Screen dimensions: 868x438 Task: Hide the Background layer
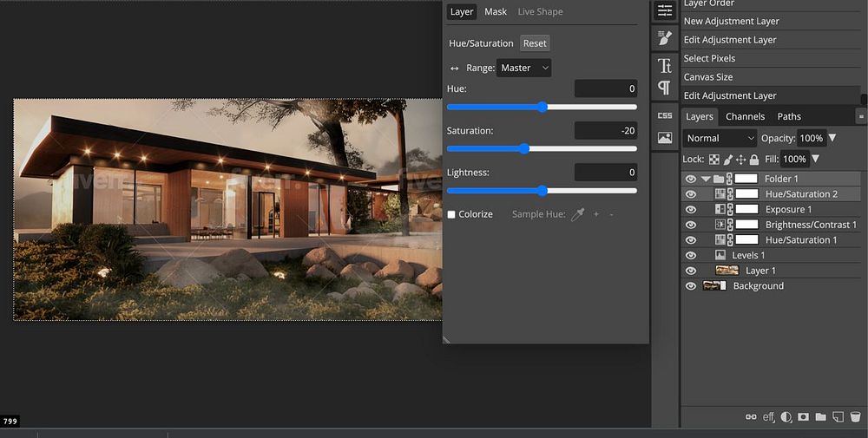click(x=691, y=286)
